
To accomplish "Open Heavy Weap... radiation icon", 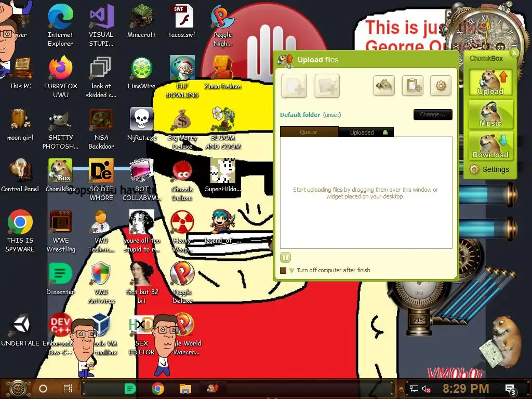I will [x=182, y=231].
